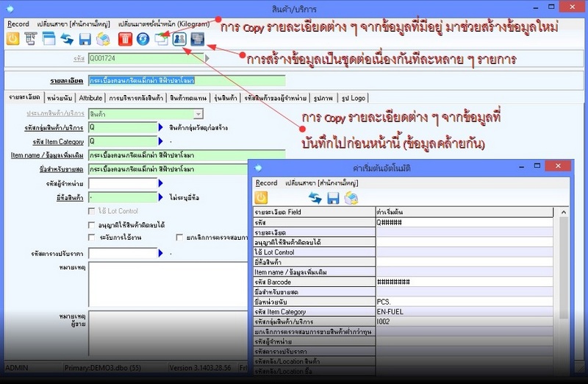Toggle the ระงับการใช้งาน checkbox

coord(91,238)
